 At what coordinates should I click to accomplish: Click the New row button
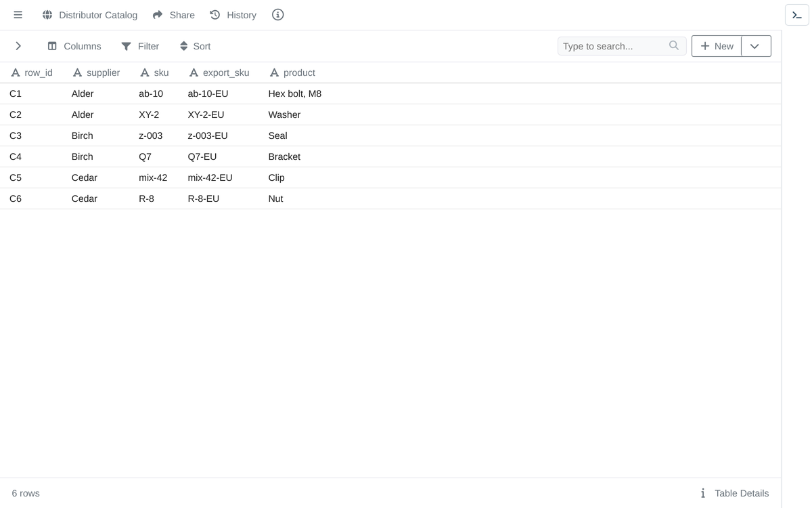click(x=717, y=46)
